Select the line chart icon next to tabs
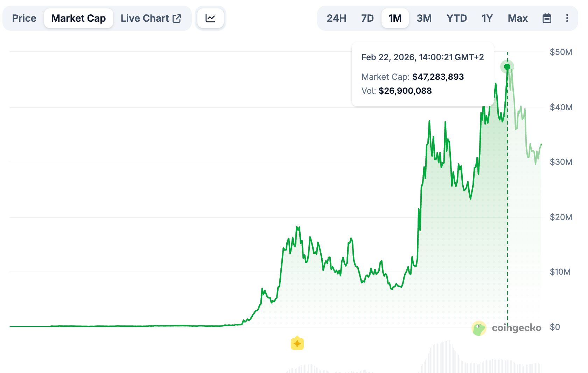This screenshot has height=373, width=588. pos(210,18)
